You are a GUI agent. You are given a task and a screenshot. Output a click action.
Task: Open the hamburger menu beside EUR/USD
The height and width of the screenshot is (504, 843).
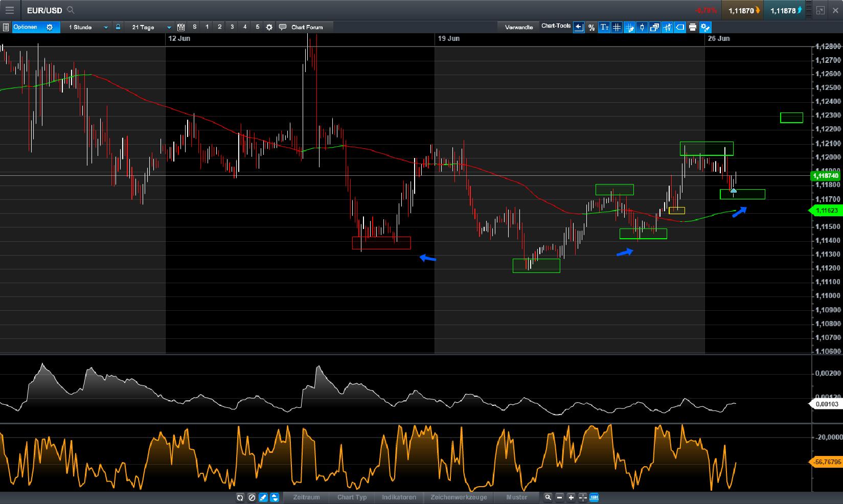[x=10, y=10]
